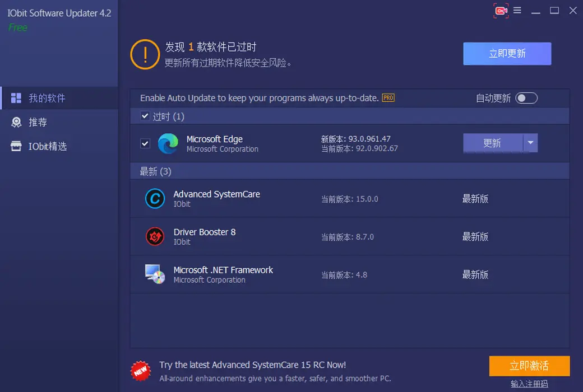The width and height of the screenshot is (583, 392).
Task: Click the 当前版本: 8.7.0 text
Action: click(x=347, y=237)
